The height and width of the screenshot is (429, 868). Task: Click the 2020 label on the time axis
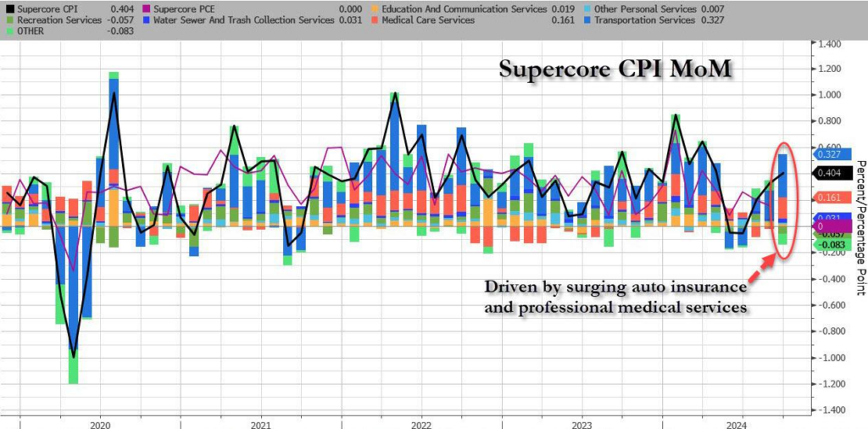point(100,423)
